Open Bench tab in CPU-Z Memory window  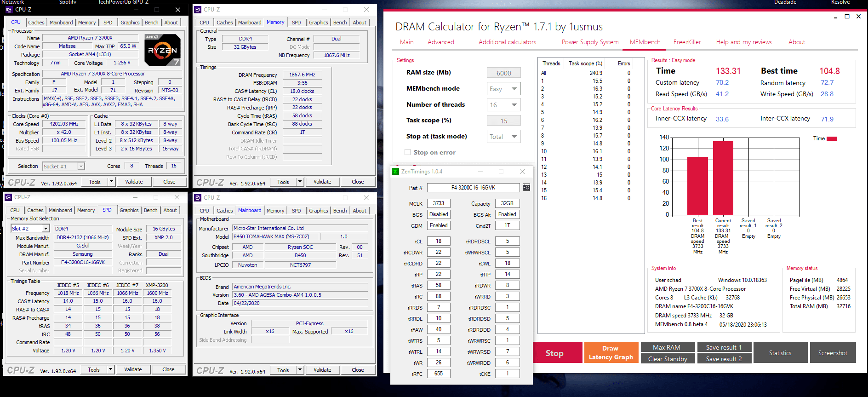(x=340, y=23)
